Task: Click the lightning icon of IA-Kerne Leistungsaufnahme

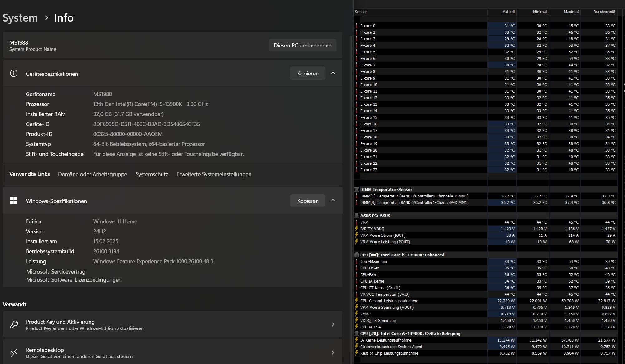Action: pyautogui.click(x=356, y=340)
